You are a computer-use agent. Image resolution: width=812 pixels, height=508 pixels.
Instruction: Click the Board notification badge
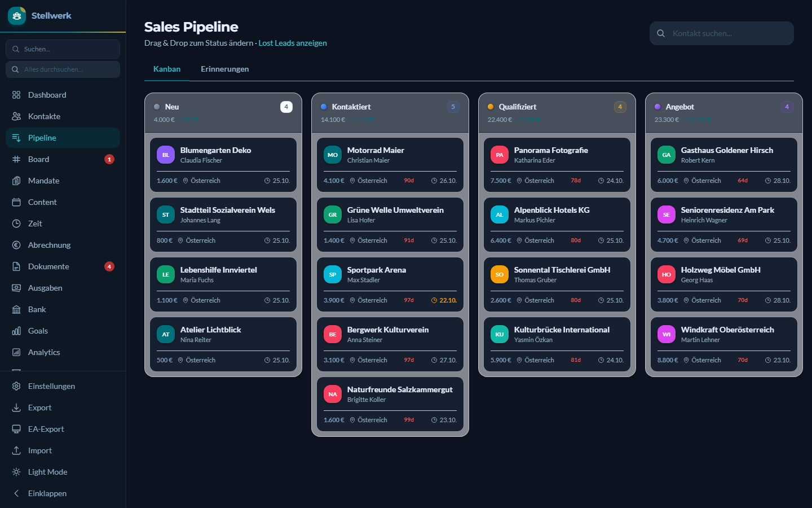109,159
